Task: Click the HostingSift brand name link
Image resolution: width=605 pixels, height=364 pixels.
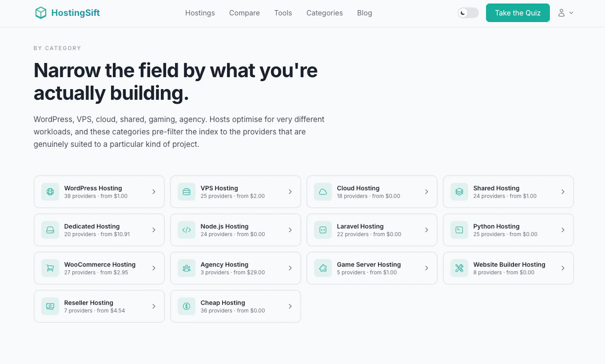Action: pyautogui.click(x=76, y=13)
